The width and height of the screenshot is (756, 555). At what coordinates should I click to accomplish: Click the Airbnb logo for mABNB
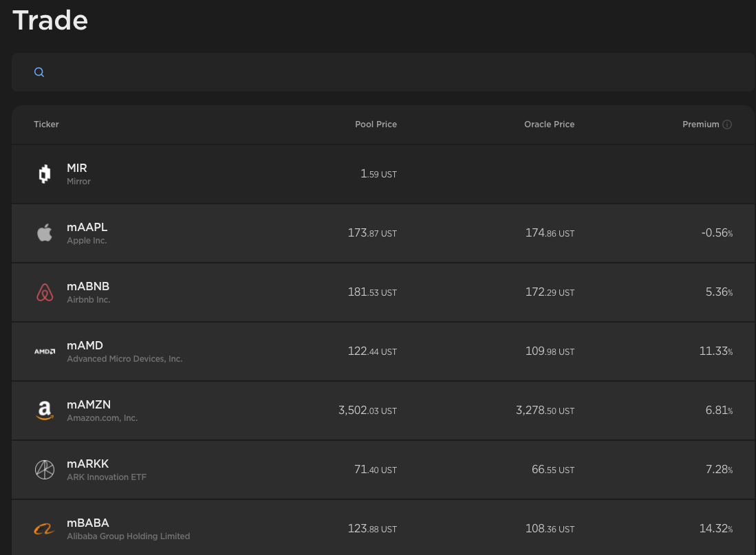45,292
